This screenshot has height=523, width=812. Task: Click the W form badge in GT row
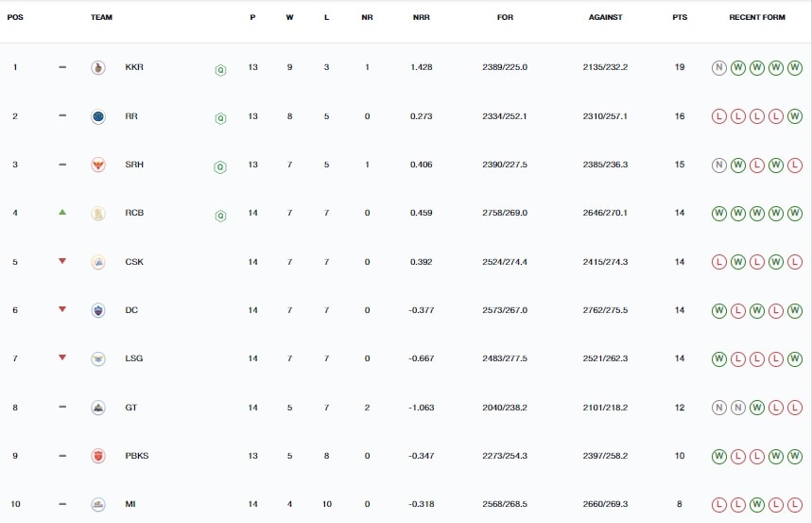coord(757,408)
